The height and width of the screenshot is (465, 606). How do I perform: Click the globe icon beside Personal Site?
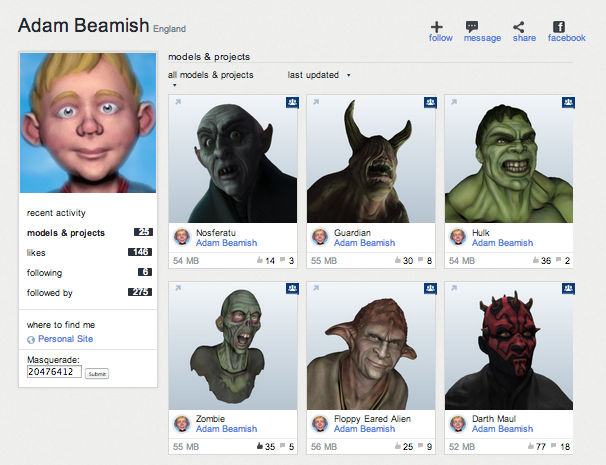point(31,340)
